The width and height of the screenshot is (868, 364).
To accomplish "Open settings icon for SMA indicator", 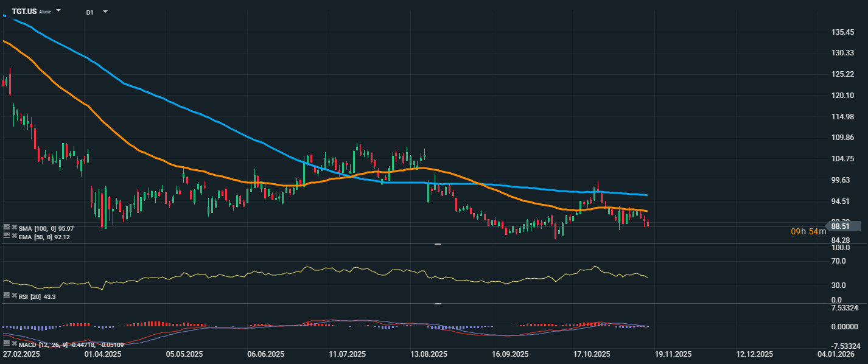I will (x=6, y=228).
